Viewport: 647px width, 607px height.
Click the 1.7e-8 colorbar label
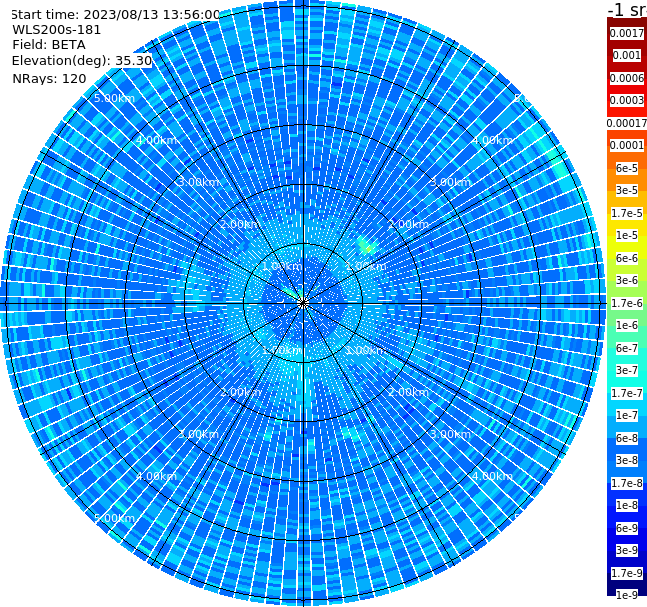(x=627, y=483)
